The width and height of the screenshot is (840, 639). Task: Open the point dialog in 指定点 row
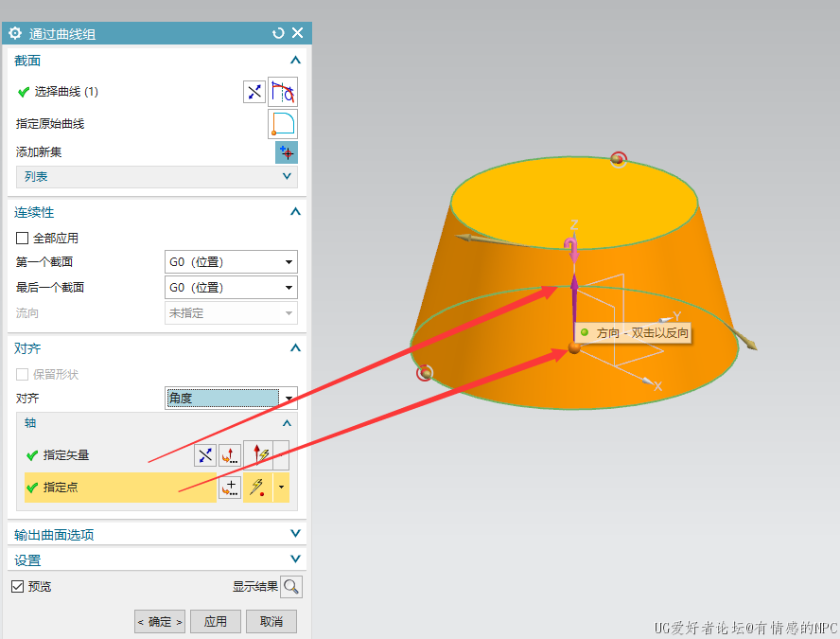(230, 488)
